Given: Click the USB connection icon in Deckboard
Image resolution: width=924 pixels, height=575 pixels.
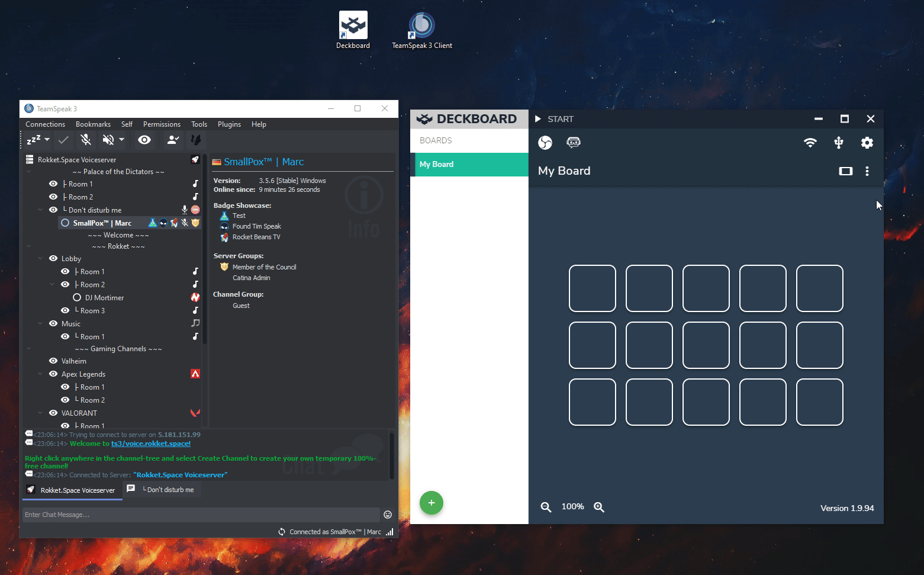Looking at the screenshot, I should [x=839, y=142].
